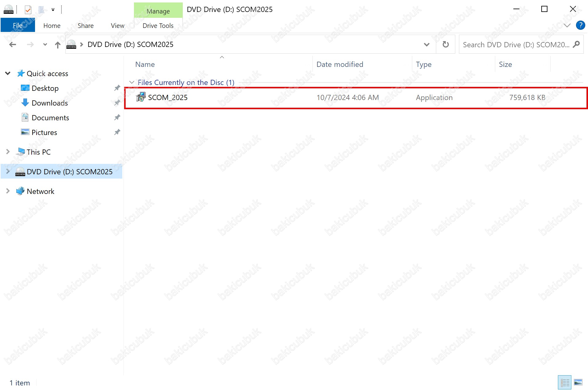Expand the ribbon with the chevron
Image resolution: width=588 pixels, height=390 pixels.
(x=567, y=25)
